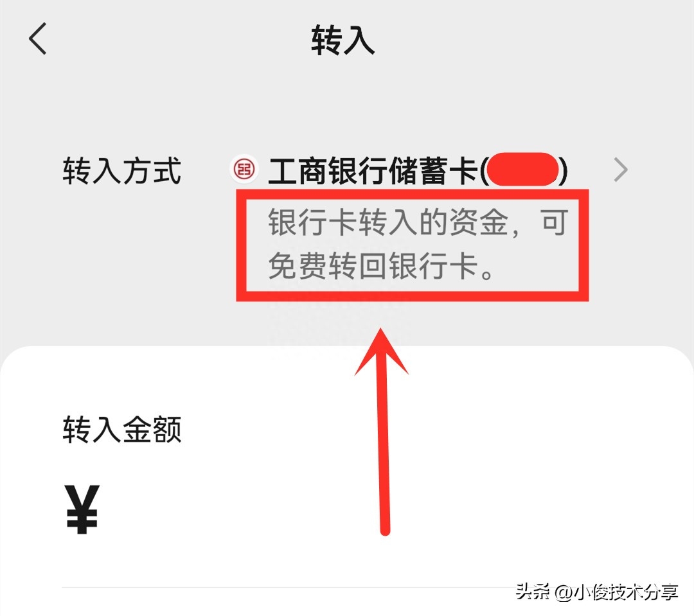
Task: Click the 转入 page title
Action: [343, 40]
